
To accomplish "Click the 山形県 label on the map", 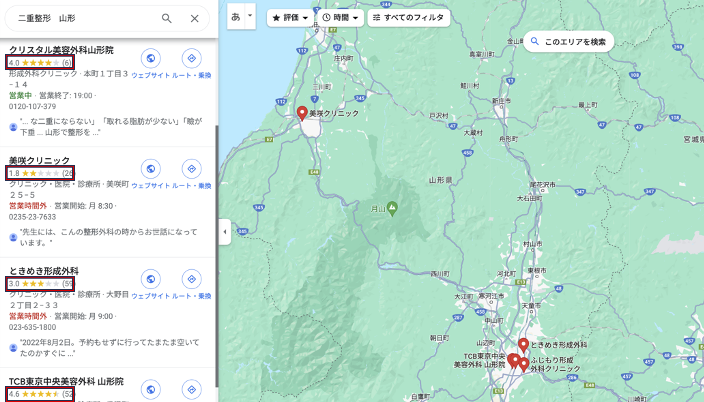I will [x=440, y=180].
